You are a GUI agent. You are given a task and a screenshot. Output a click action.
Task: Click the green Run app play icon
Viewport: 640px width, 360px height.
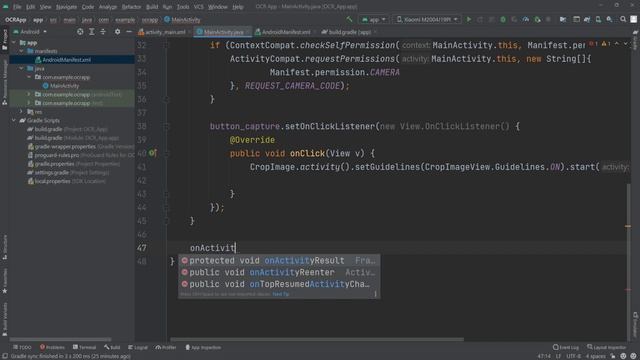pyautogui.click(x=469, y=19)
